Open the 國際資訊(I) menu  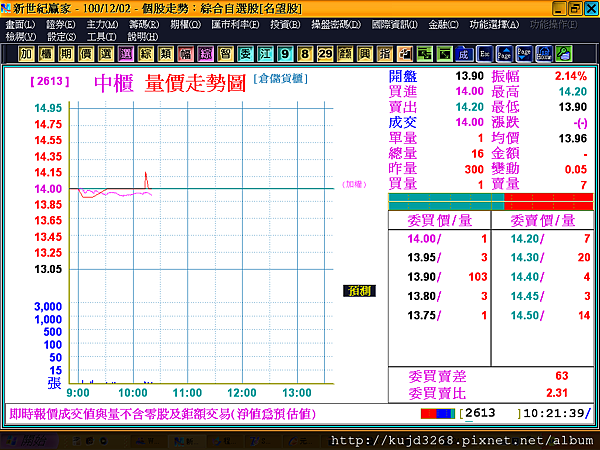pos(395,25)
